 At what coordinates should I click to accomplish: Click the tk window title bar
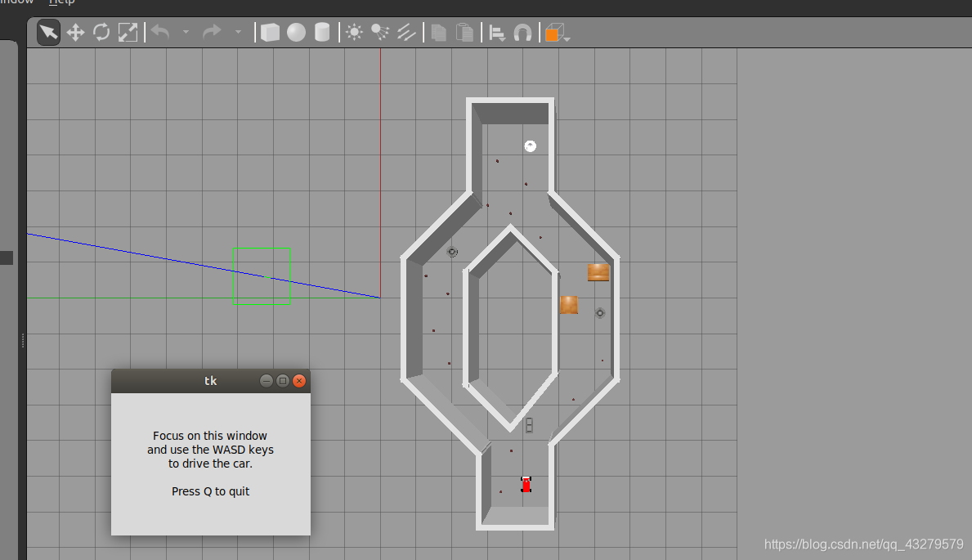pos(211,381)
